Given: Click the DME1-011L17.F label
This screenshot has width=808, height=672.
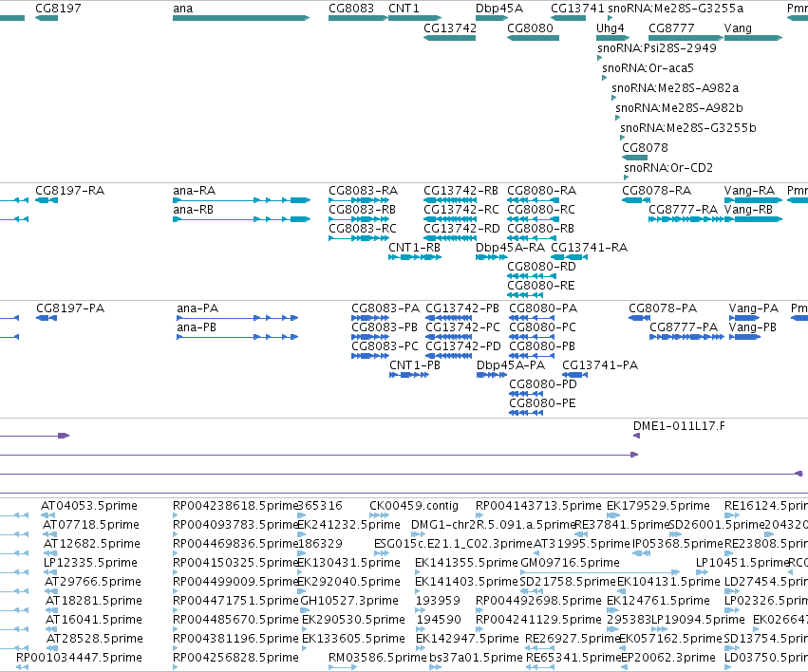Looking at the screenshot, I should point(679,426).
